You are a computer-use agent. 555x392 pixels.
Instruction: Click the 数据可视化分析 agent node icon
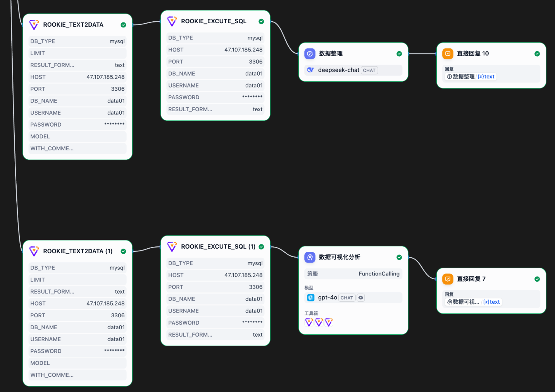pos(310,257)
